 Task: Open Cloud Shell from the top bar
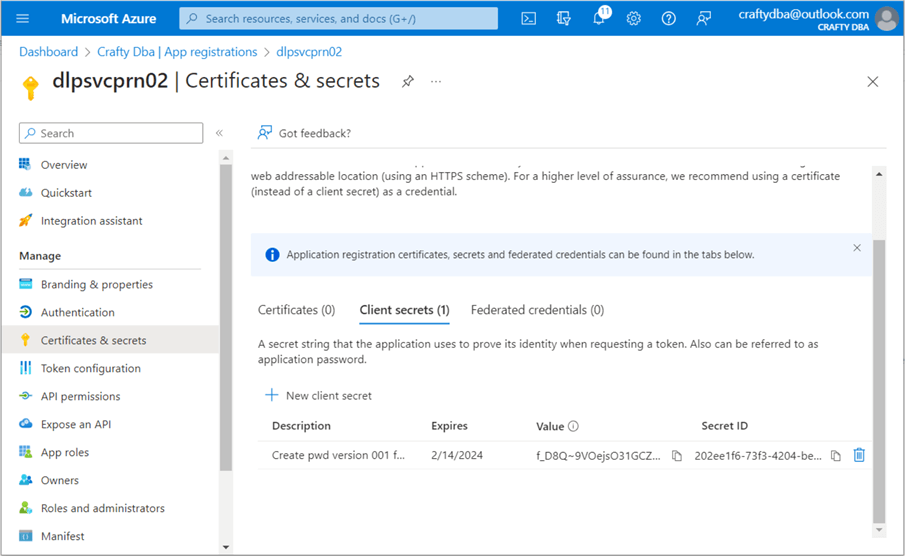point(529,18)
